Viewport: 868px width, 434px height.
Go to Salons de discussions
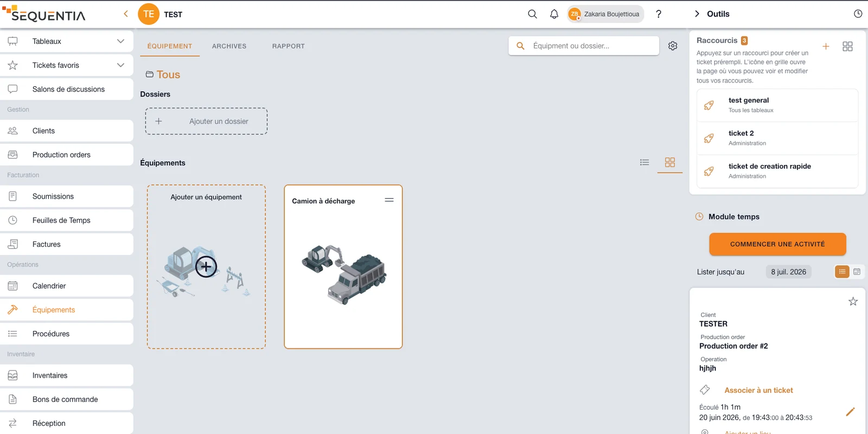66,89
